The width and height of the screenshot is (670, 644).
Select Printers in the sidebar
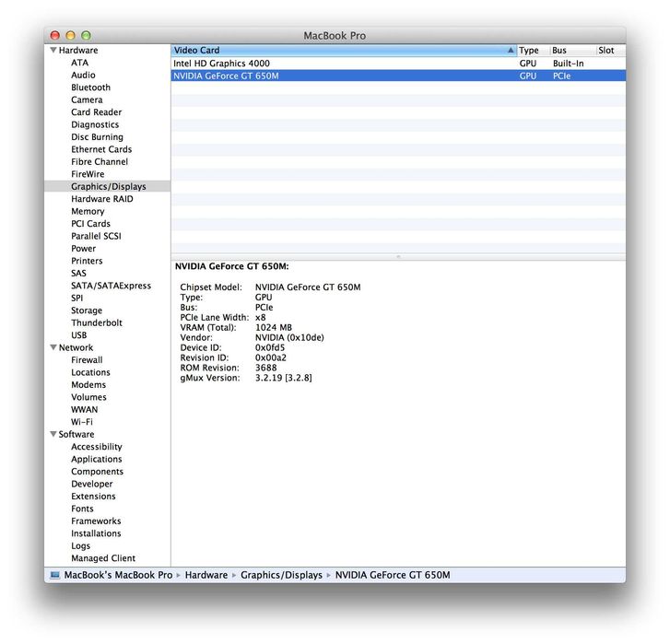point(87,261)
